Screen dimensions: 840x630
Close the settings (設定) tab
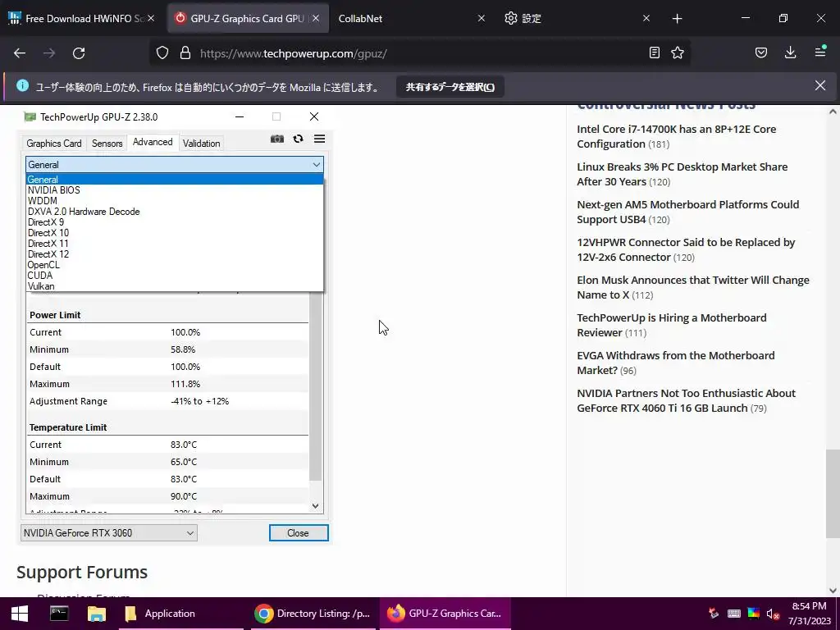tap(646, 18)
